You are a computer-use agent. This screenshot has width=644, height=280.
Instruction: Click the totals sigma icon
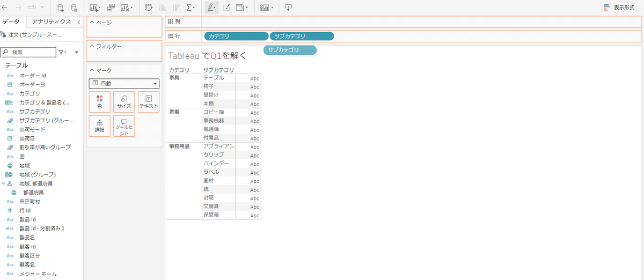[189, 8]
